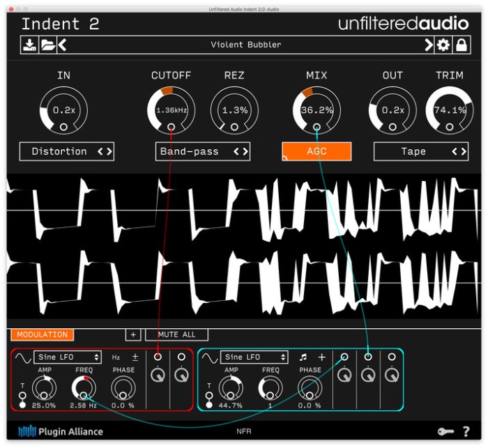Viewport: 488px width, 448px height.
Task: Click the OUT knob showing 0.2x
Action: click(x=392, y=110)
